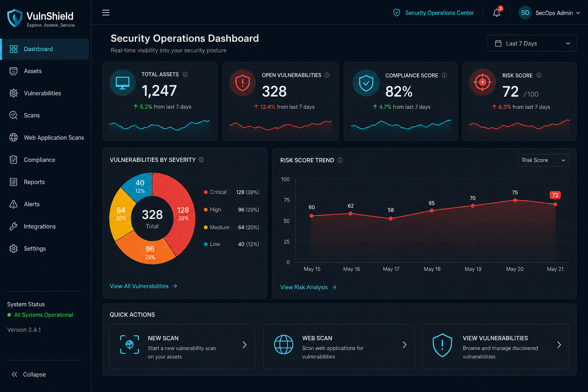Image resolution: width=588 pixels, height=392 pixels.
Task: Click the Assets monitor icon in sidebar
Action: [13, 71]
